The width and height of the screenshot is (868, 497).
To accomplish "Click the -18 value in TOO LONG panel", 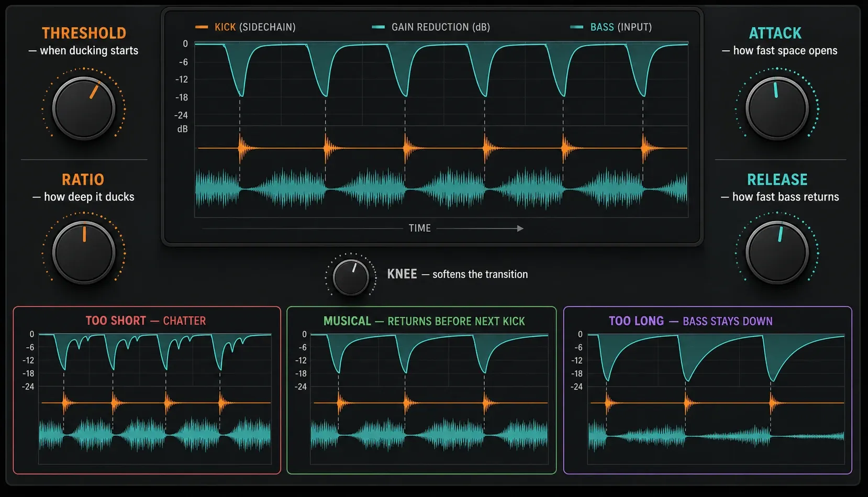I will (x=576, y=373).
